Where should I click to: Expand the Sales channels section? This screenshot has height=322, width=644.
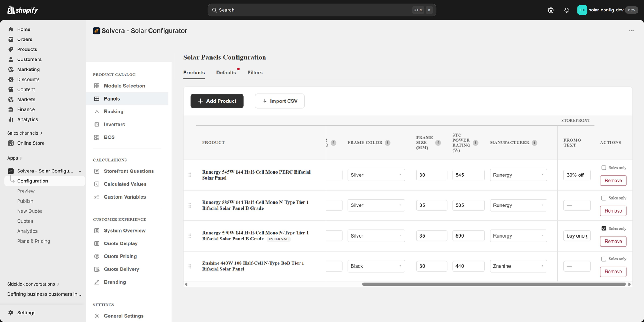point(25,133)
